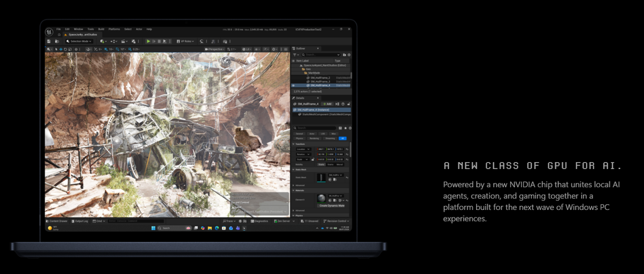Image resolution: width=644 pixels, height=274 pixels.
Task: Select the Physics filter in Details
Action: (x=299, y=138)
